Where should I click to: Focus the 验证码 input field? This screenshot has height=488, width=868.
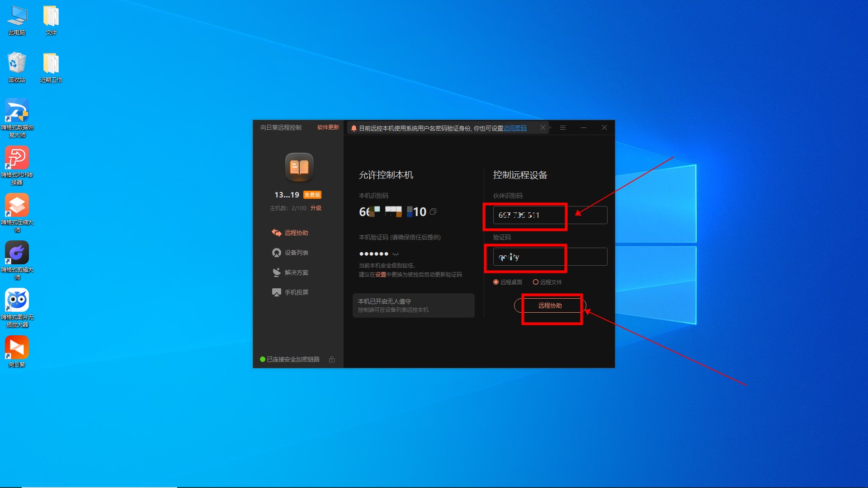coord(550,257)
